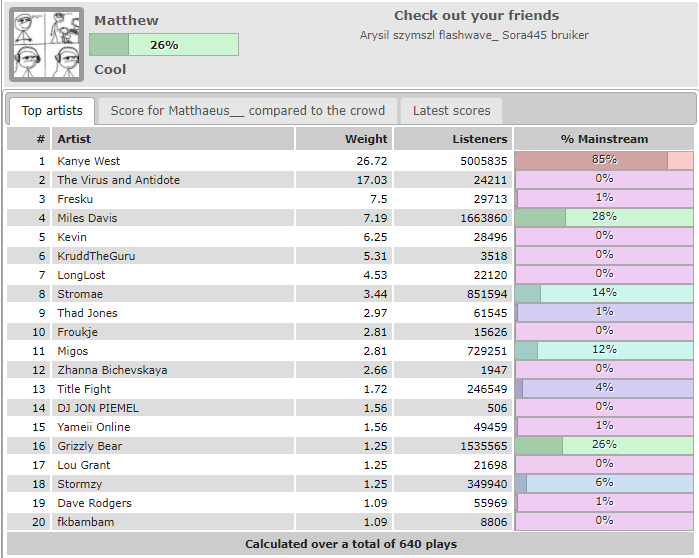The image size is (699, 558).
Task: Select artist Migos
Action: point(72,351)
